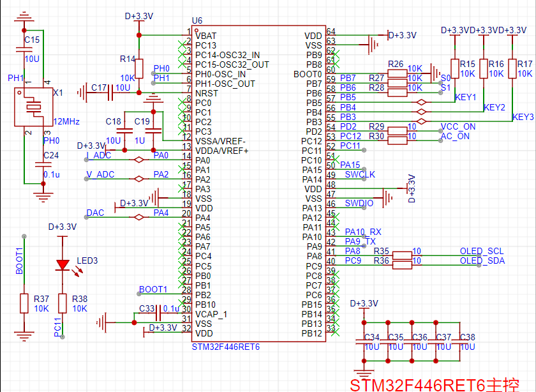Select the SWDIO net label
536x392 pixels.
(359, 203)
